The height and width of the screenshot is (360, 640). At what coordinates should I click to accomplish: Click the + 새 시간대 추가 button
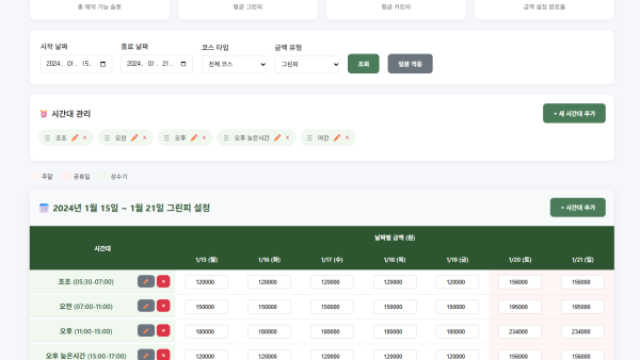click(x=574, y=113)
